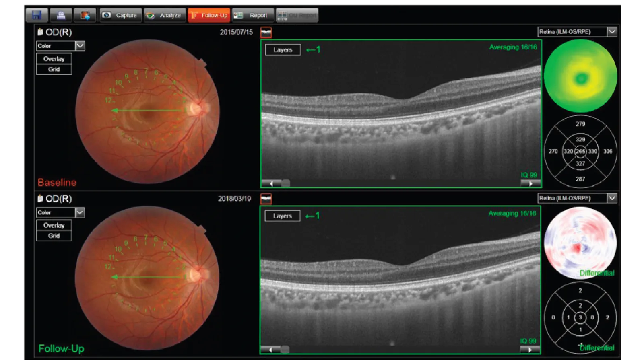Toggle Layers on Baseline OCT scan
Image resolution: width=644 pixels, height=362 pixels.
coord(283,50)
